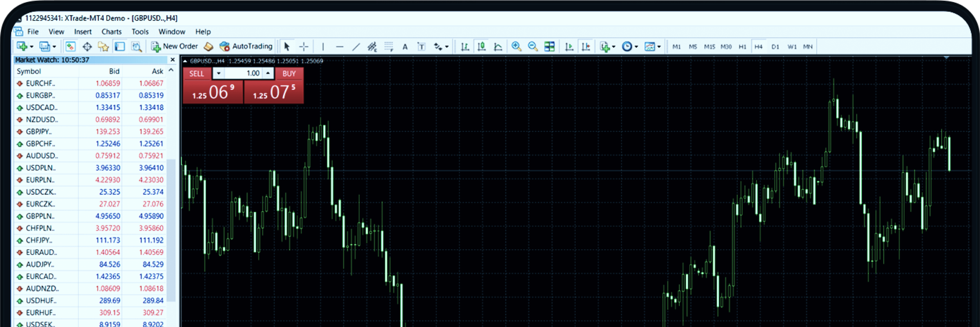Image resolution: width=980 pixels, height=327 pixels.
Task: Click the zoom in magnifier icon
Action: click(516, 47)
